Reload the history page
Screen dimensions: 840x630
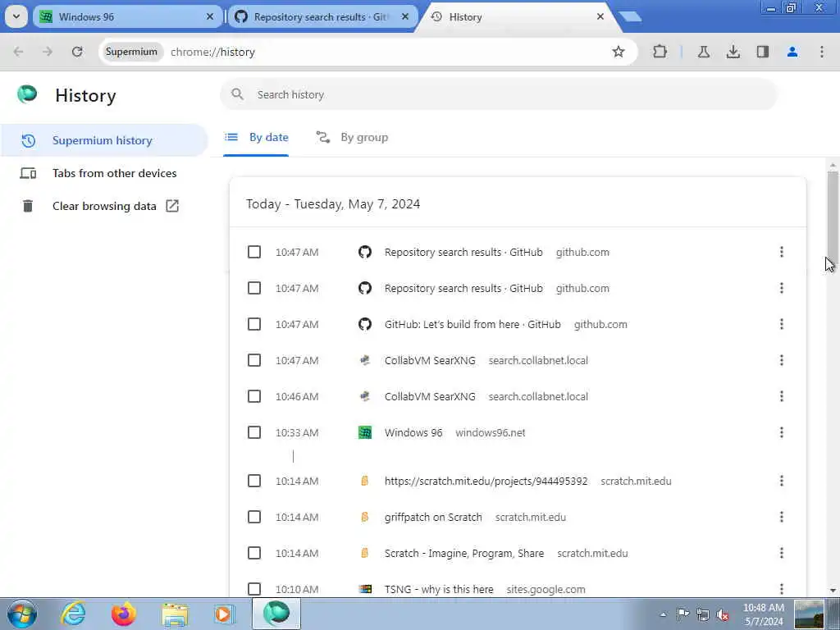click(77, 52)
